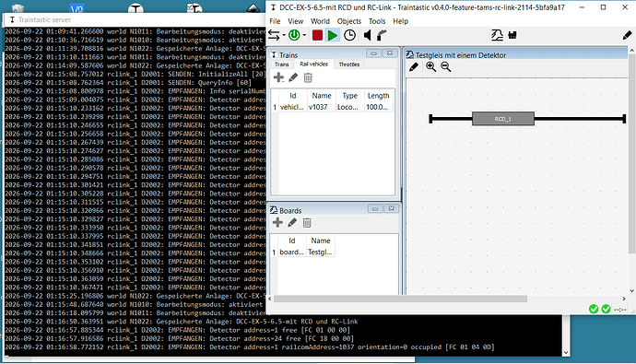Zoom out on the board
This screenshot has width=636, height=364.
446,67
